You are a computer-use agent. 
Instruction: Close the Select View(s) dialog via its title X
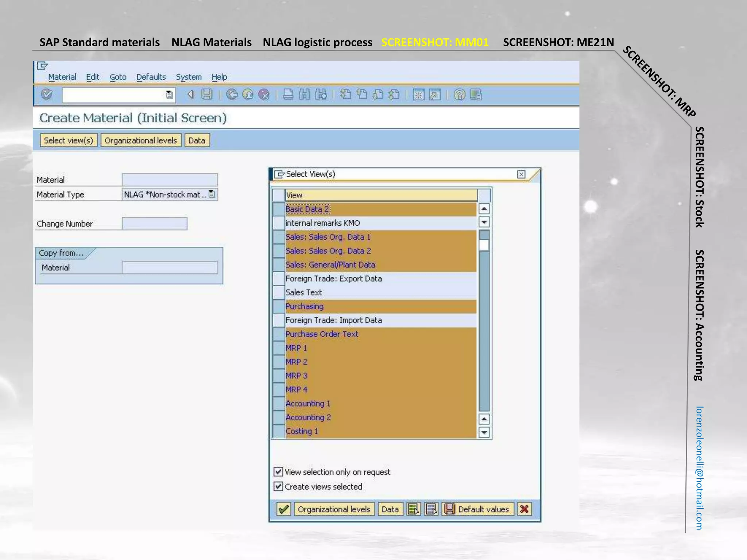coord(521,174)
